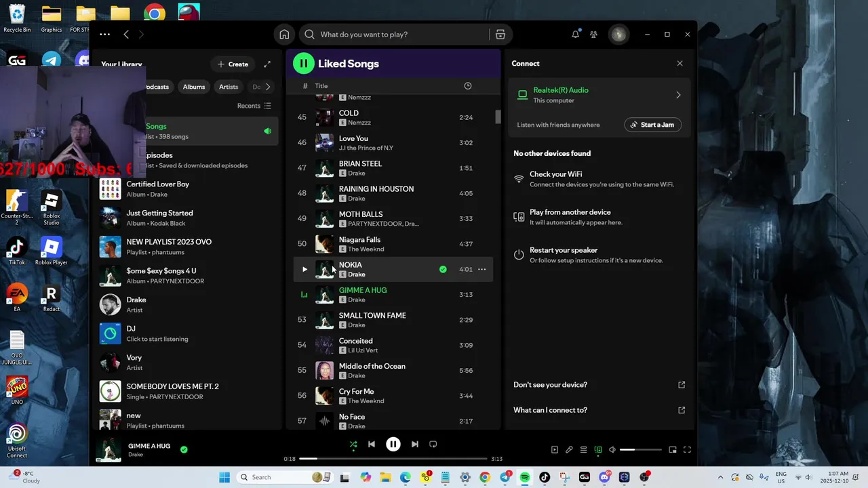
Task: Pause playback in bottom player
Action: point(393,445)
